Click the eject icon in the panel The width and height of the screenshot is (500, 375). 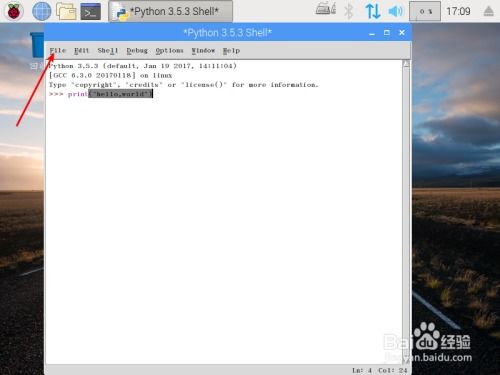coord(489,12)
